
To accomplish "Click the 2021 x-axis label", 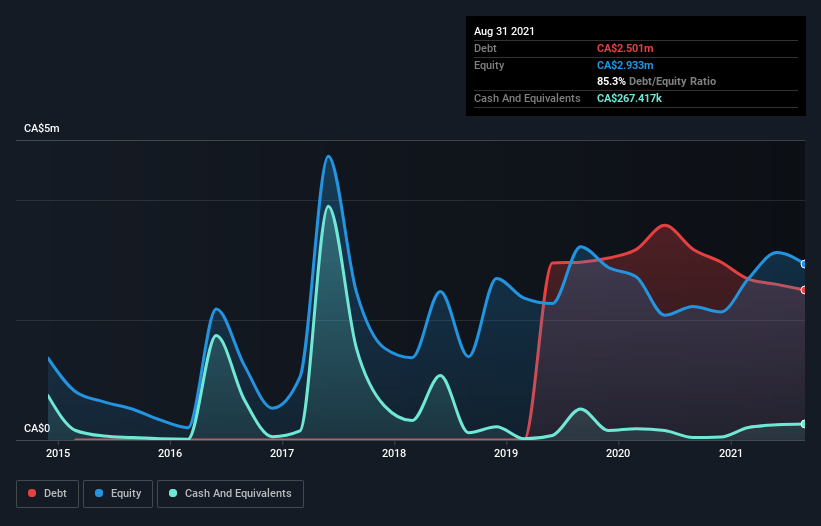I will (730, 453).
